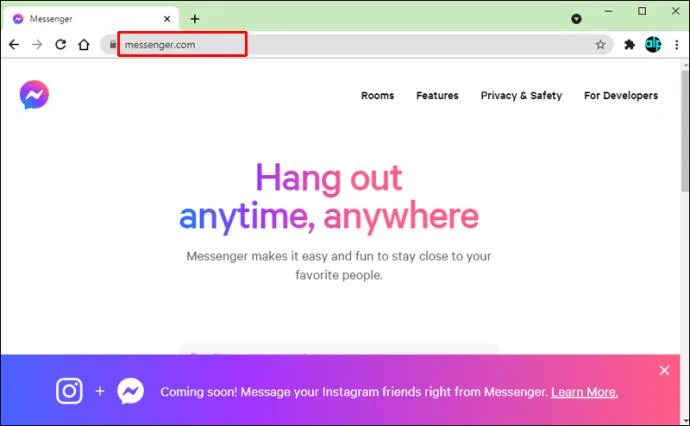
Task: Open Privacy & Safety navigation item
Action: pos(521,95)
